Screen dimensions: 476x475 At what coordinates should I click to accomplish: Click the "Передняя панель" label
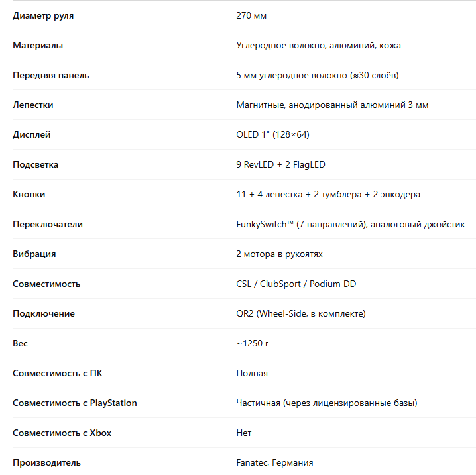coord(50,75)
